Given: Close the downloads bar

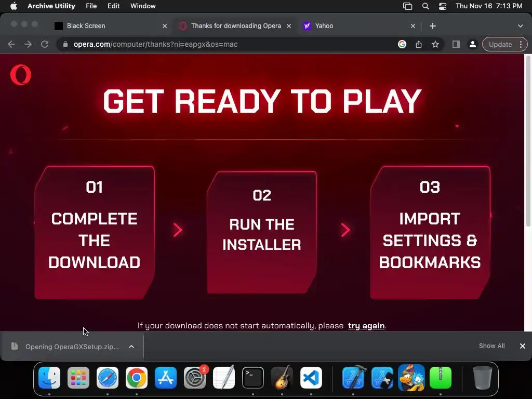Looking at the screenshot, I should [523, 345].
